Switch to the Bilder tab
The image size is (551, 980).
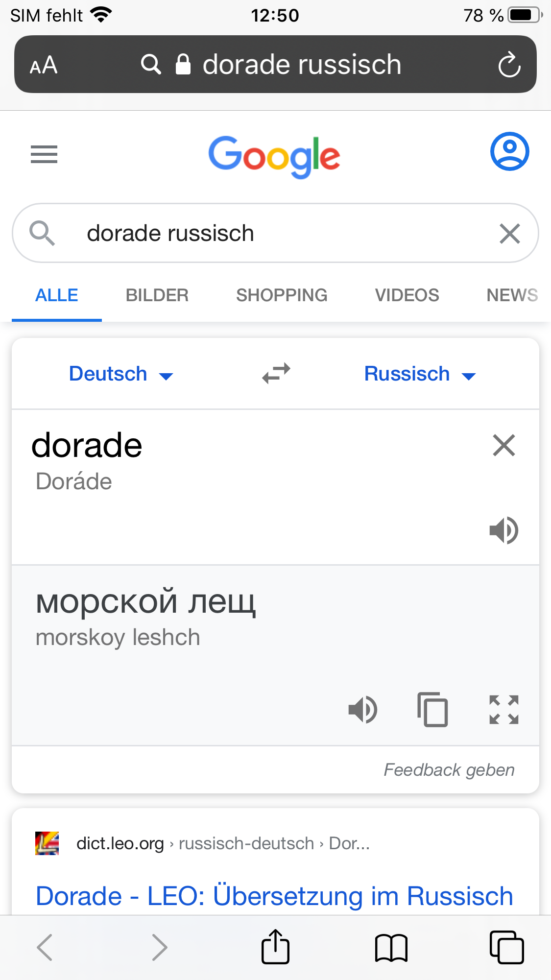point(157,295)
